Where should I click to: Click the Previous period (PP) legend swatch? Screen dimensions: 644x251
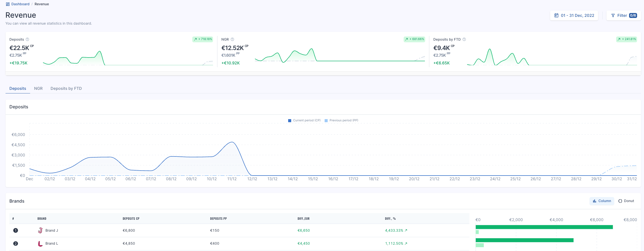(326, 121)
